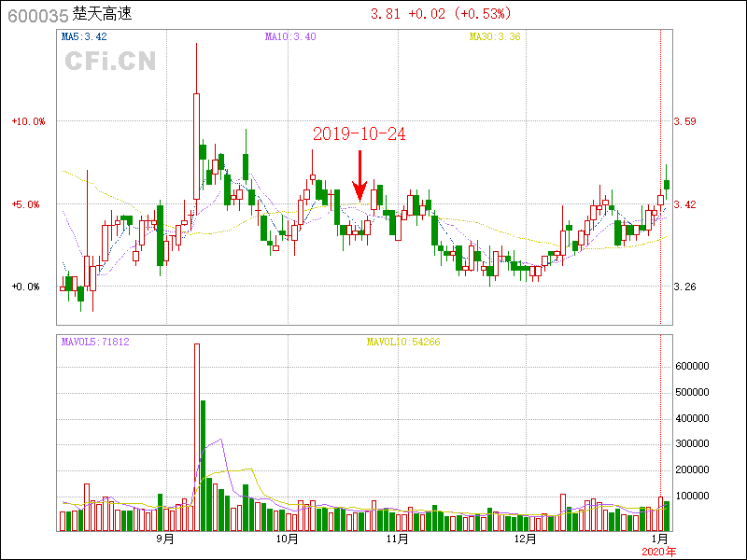Click the MAVOL5:71812 volume label
747x560 pixels.
pos(95,343)
